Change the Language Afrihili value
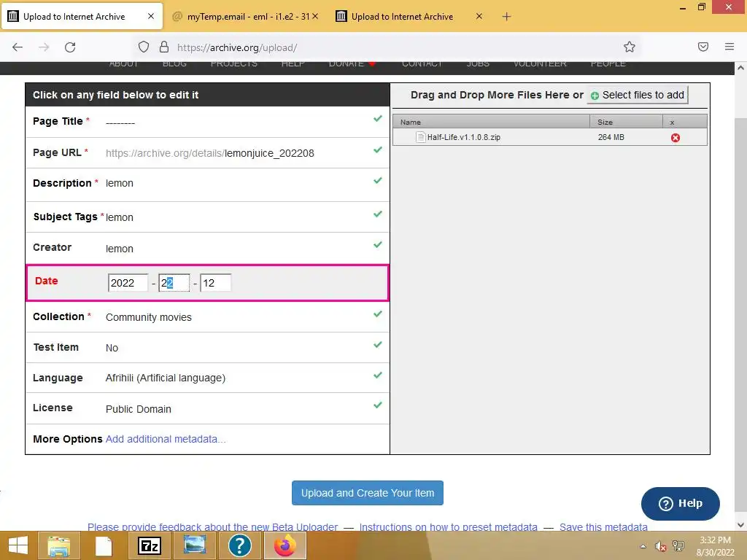Viewport: 747px width, 560px height. 166,378
